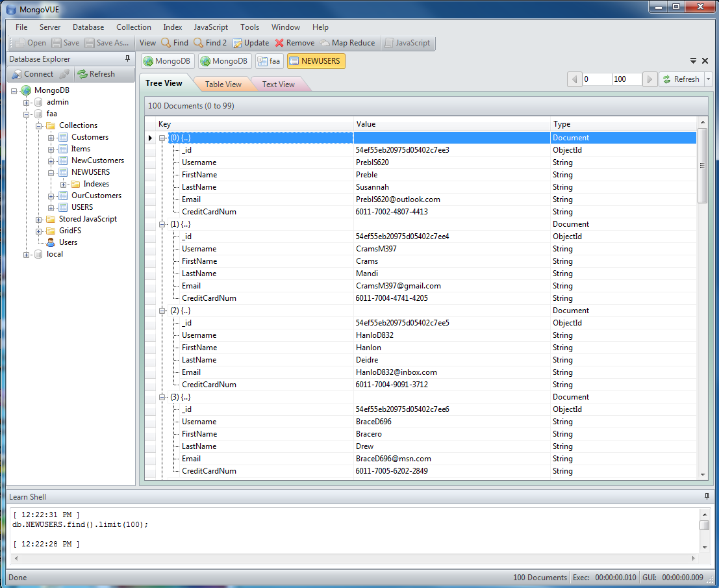Pin the Database Explorer panel
Screen dimensions: 719x588
tap(127, 58)
